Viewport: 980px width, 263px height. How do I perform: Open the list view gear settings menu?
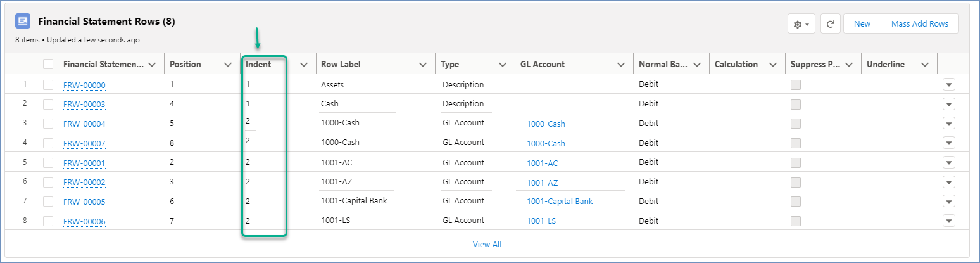click(801, 24)
